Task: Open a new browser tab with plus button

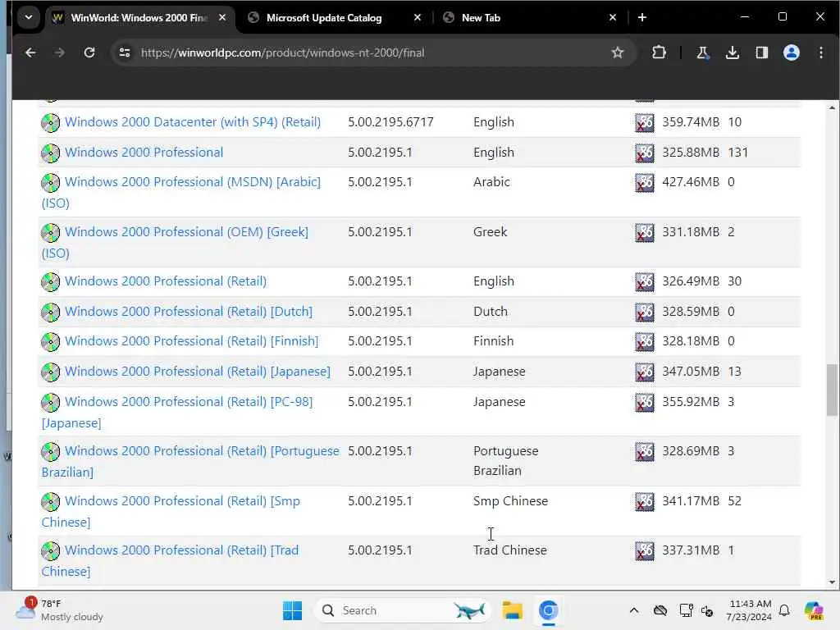Action: click(641, 18)
